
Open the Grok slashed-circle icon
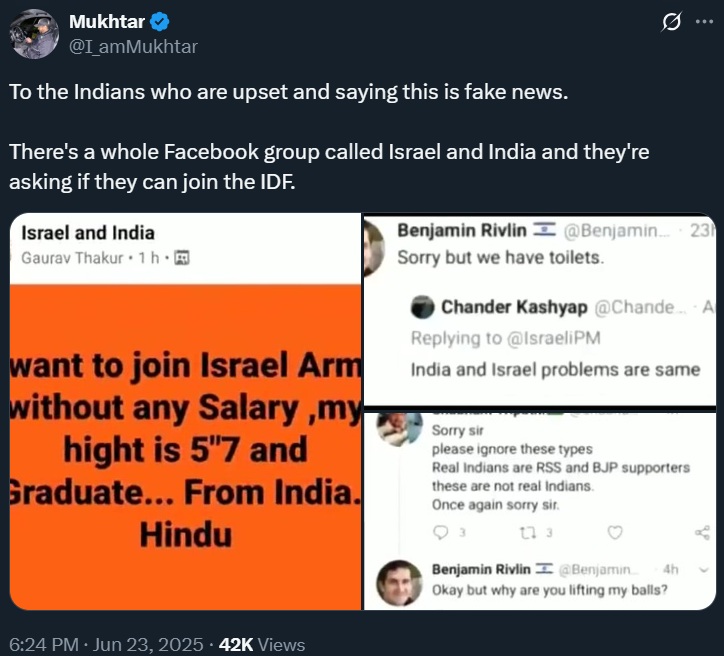(x=672, y=22)
